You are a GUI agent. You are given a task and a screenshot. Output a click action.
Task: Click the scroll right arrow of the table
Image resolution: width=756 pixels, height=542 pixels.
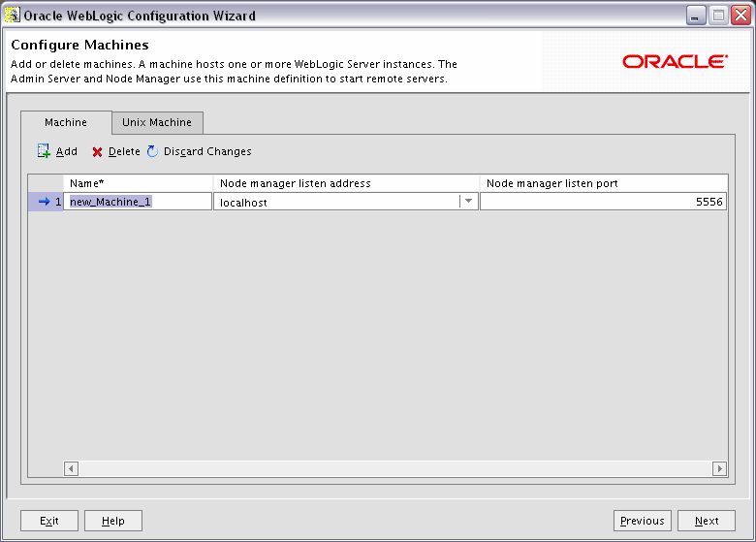pos(719,468)
